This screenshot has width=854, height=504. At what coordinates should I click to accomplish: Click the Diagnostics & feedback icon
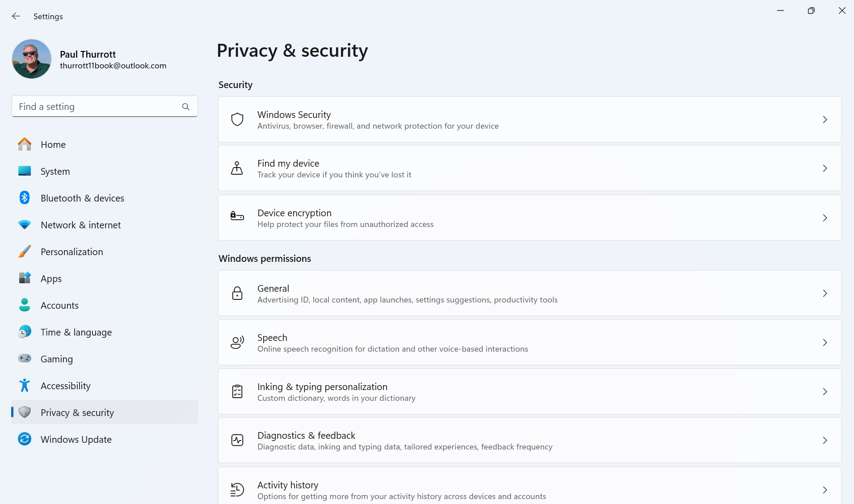(x=237, y=440)
